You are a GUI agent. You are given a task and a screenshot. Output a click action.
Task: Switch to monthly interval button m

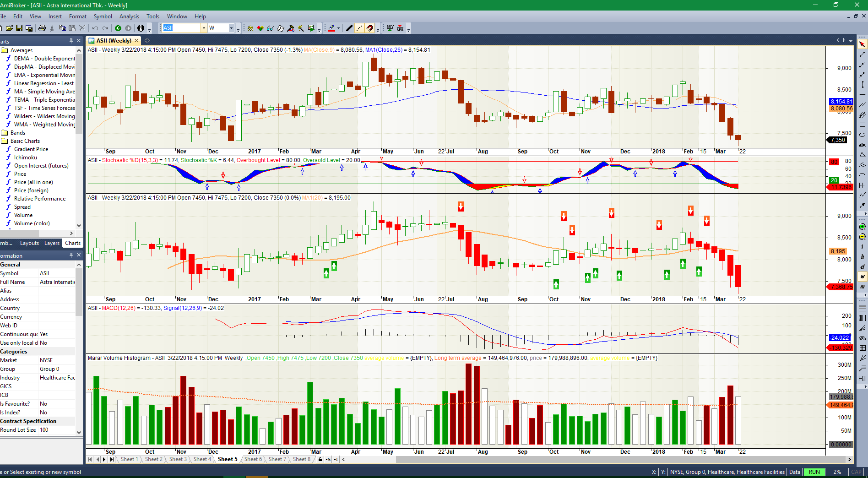click(x=863, y=287)
